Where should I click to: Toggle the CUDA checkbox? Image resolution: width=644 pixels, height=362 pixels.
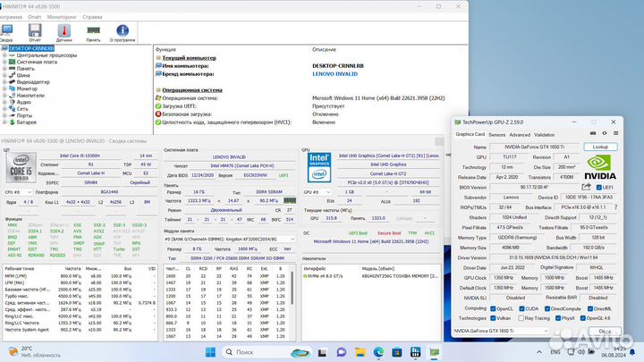point(521,308)
